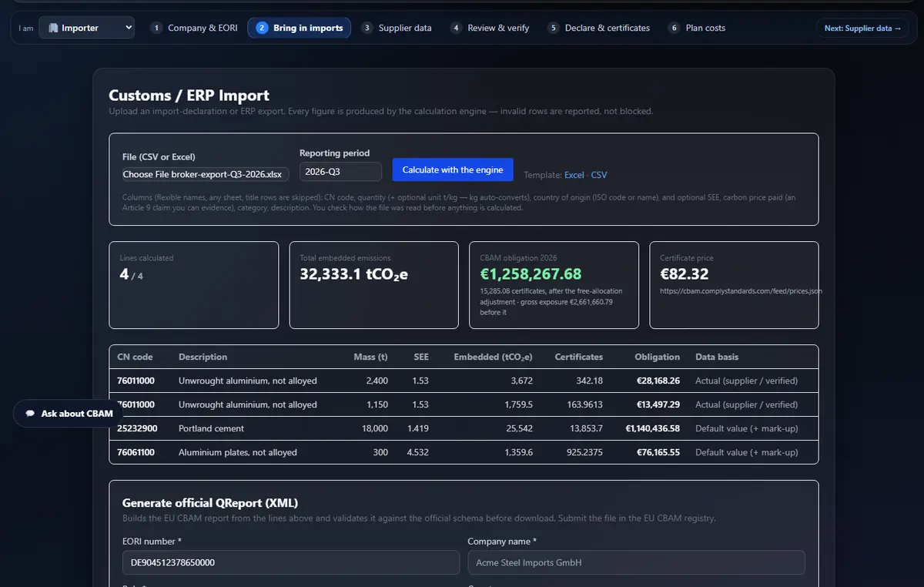Click the CN code column header

135,357
